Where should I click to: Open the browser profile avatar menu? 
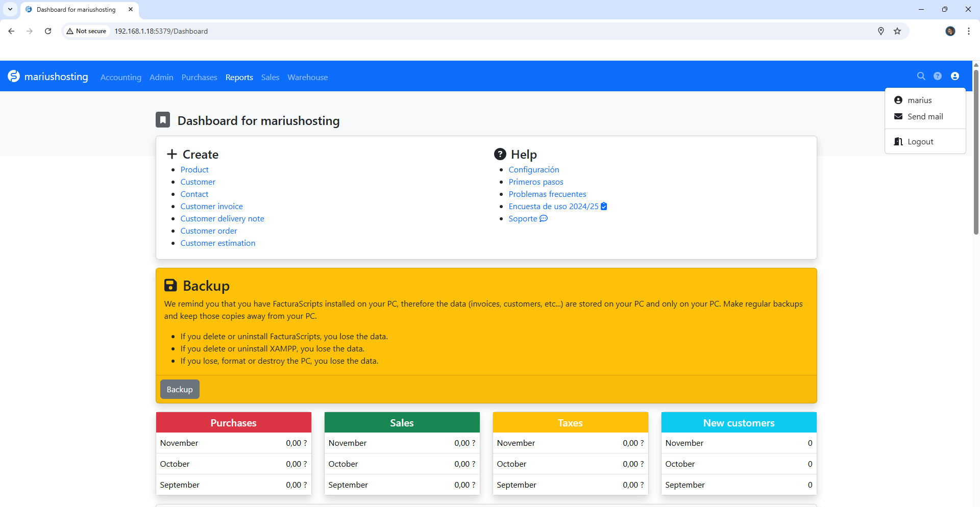[950, 31]
